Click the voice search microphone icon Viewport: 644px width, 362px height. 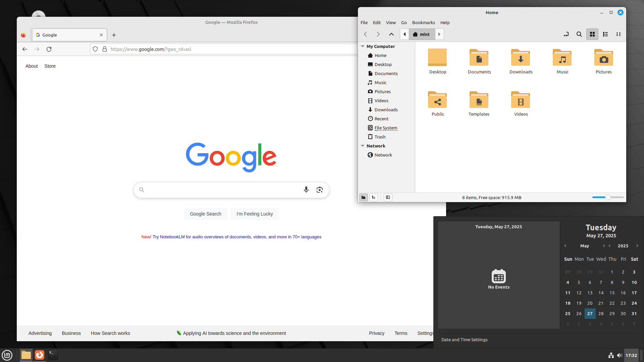(306, 190)
